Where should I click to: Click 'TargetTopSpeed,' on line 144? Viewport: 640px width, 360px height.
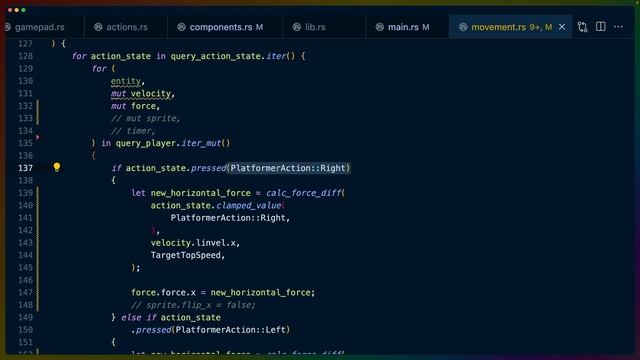pos(188,255)
